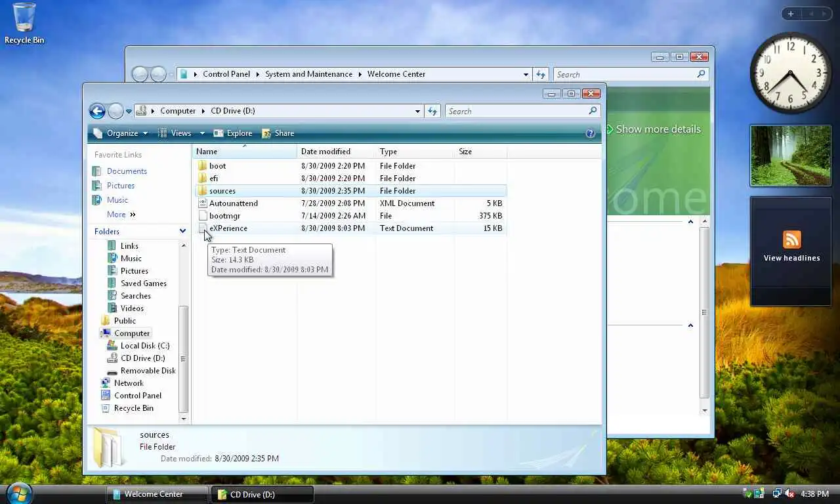840x504 pixels.
Task: Select the bootmgr file icon
Action: pos(203,216)
